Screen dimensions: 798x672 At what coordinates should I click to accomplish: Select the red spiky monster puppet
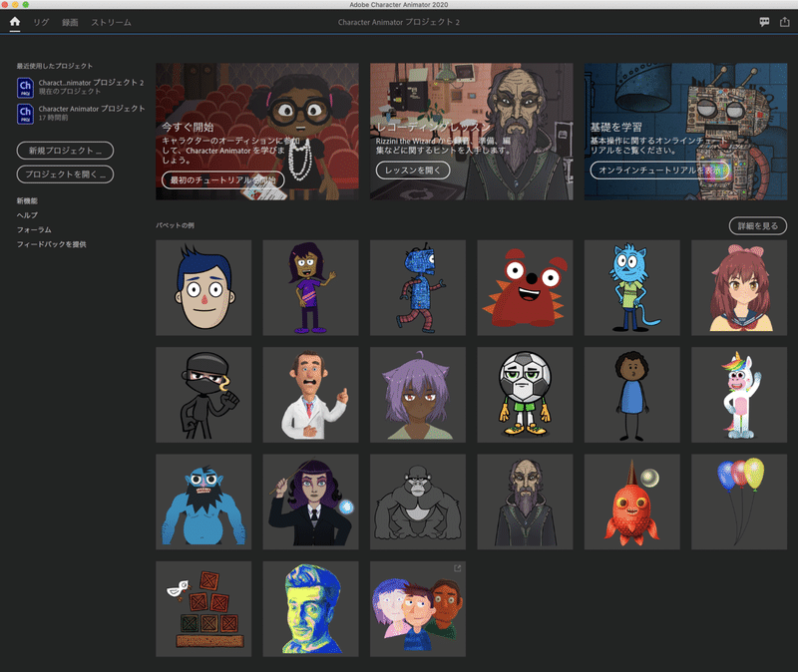tap(525, 288)
